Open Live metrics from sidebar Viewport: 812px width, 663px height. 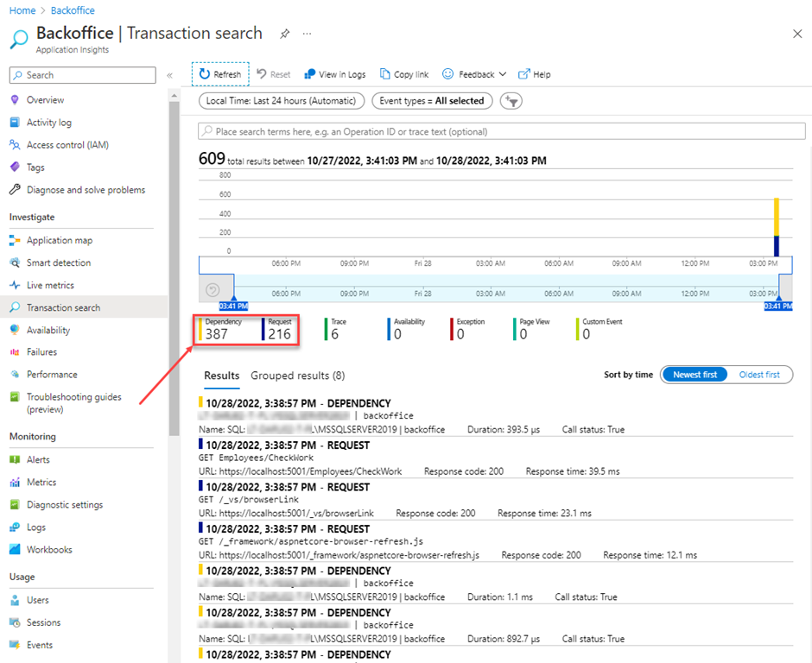click(x=50, y=285)
